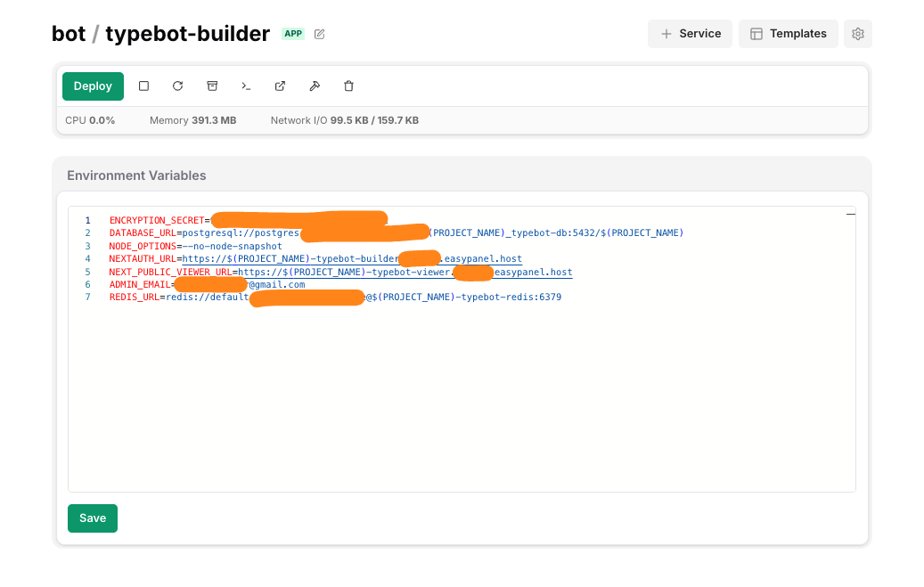Image resolution: width=924 pixels, height=587 pixels.
Task: Open the archive box icon in toolbar
Action: pos(212,86)
